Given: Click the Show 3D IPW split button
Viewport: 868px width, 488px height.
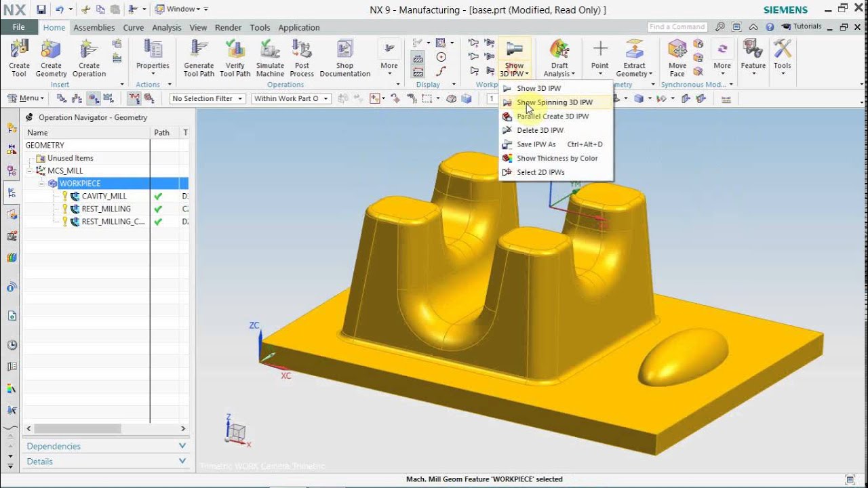Looking at the screenshot, I should 514,58.
